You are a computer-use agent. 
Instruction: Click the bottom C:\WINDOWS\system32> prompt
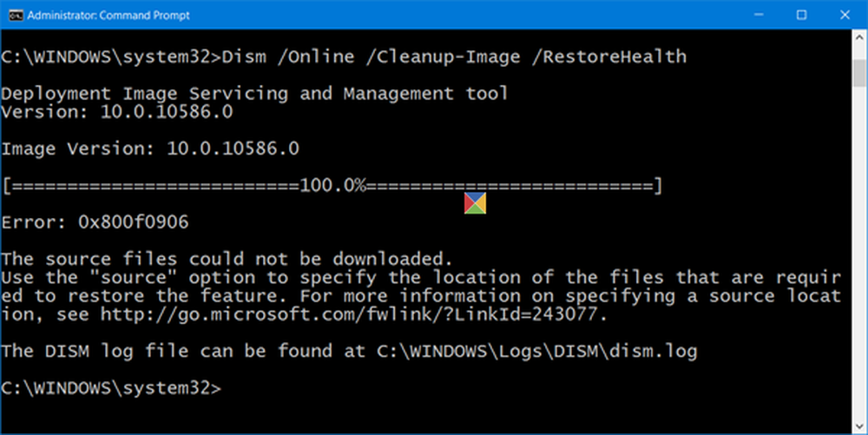111,388
